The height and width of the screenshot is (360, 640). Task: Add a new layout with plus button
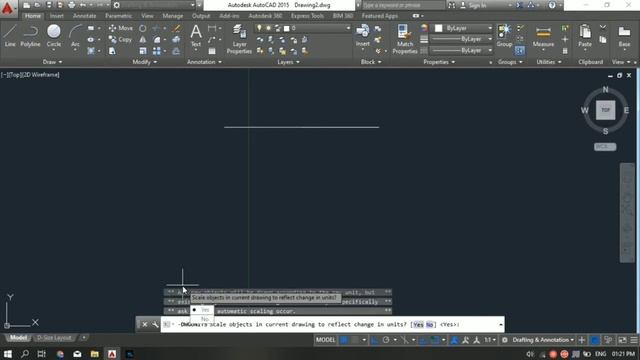click(x=84, y=338)
